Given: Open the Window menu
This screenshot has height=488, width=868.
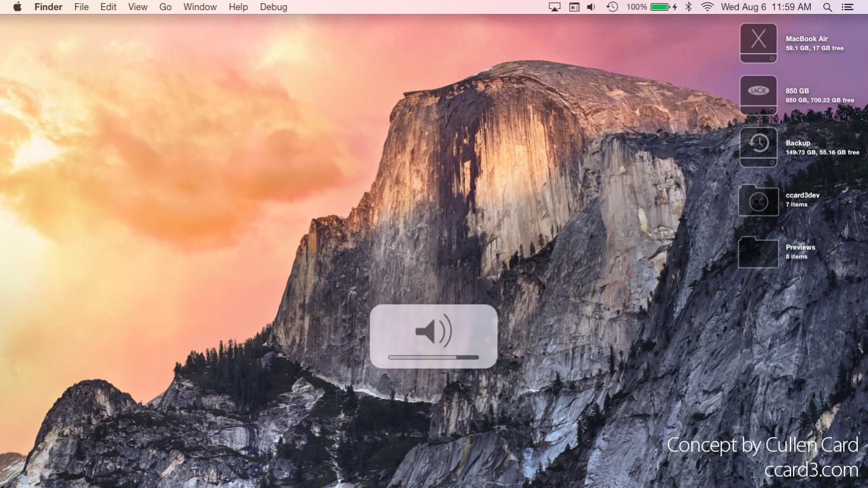Looking at the screenshot, I should [x=200, y=7].
